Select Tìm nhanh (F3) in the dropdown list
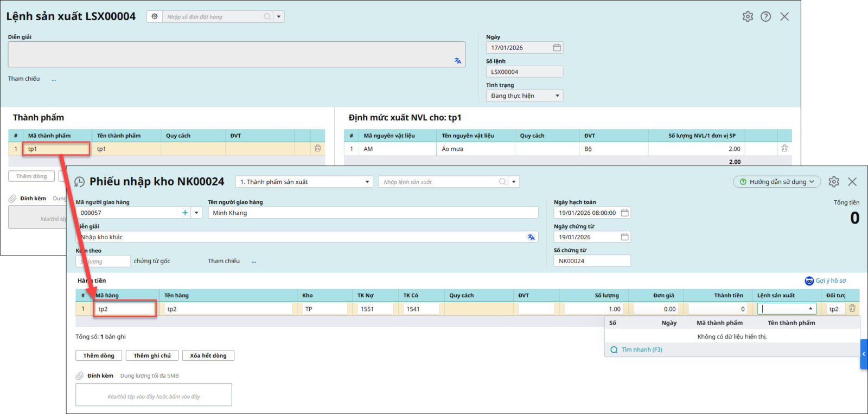Image resolution: width=868 pixels, height=414 pixels. [x=641, y=350]
